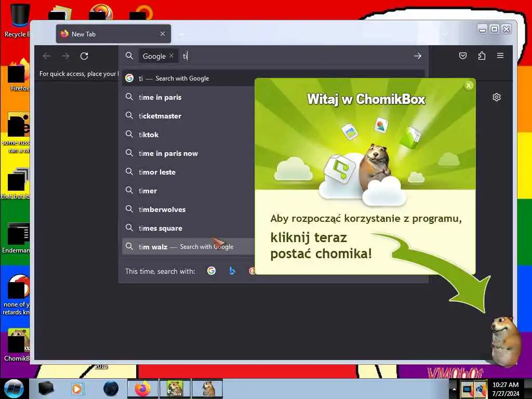This screenshot has width=532, height=399.
Task: Search this time with Google icon
Action: click(x=211, y=271)
